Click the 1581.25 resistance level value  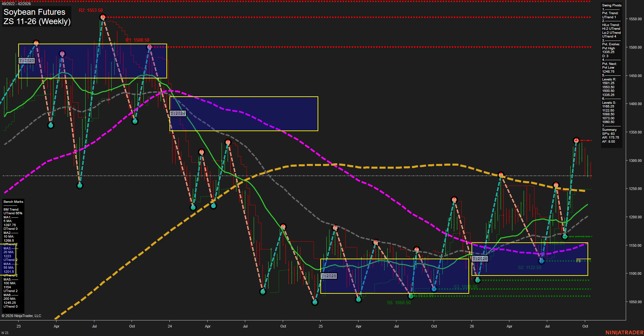[608, 83]
